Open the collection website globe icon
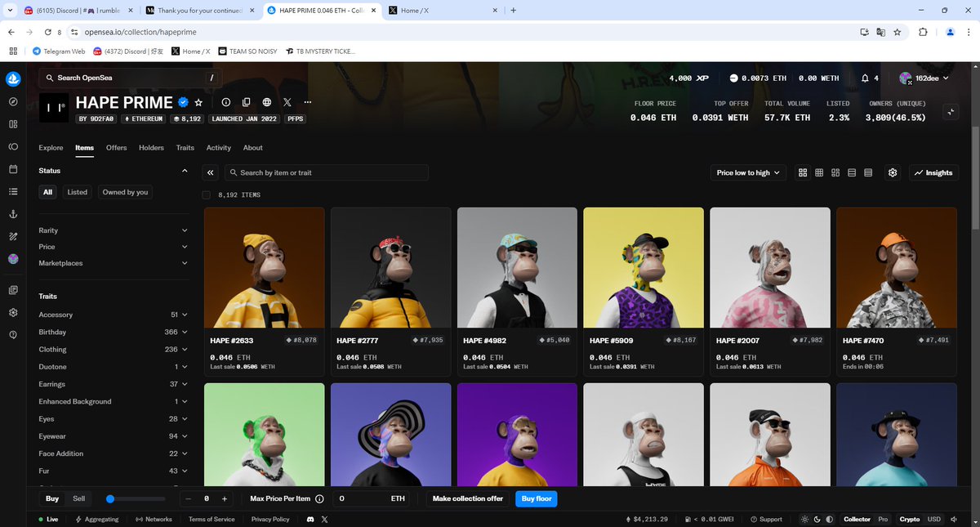Viewport: 980px width, 527px height. (267, 102)
